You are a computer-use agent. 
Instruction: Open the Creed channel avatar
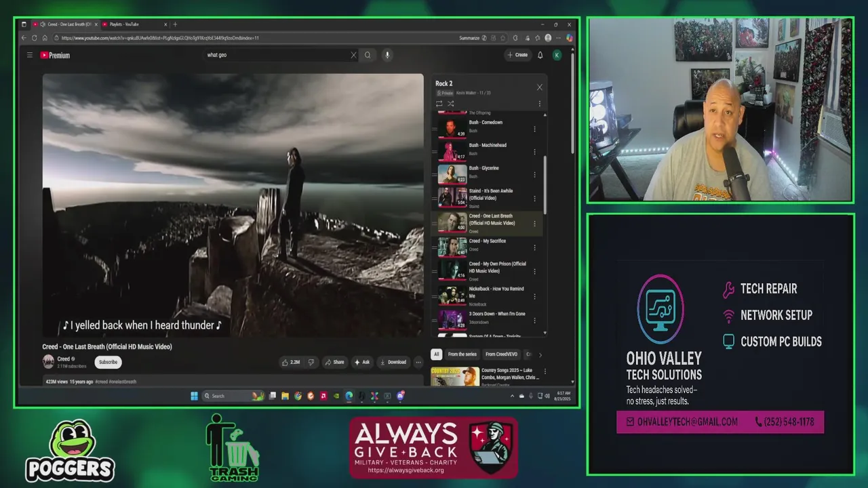coord(49,362)
